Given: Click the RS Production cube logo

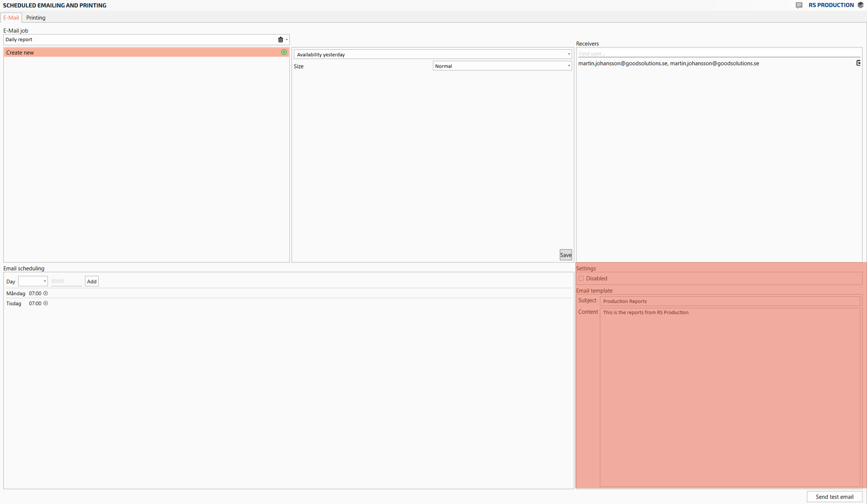Looking at the screenshot, I should click(860, 5).
